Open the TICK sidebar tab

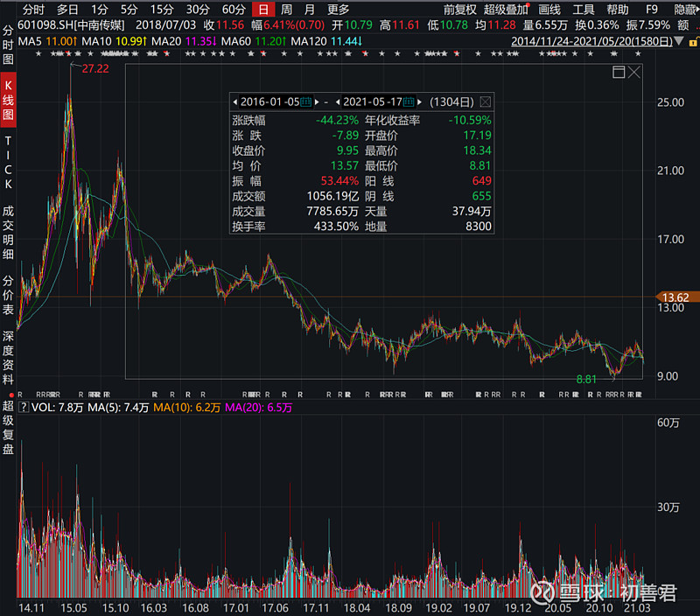tap(8, 163)
